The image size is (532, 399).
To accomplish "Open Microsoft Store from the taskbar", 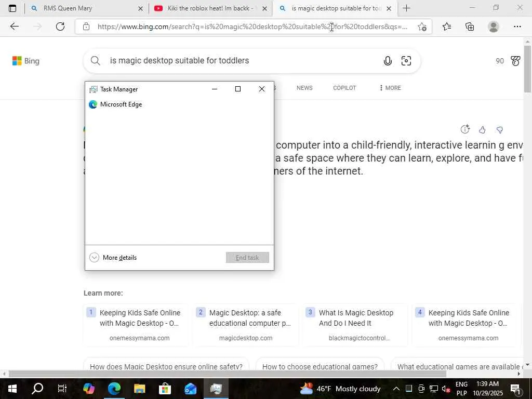I will click(x=165, y=389).
